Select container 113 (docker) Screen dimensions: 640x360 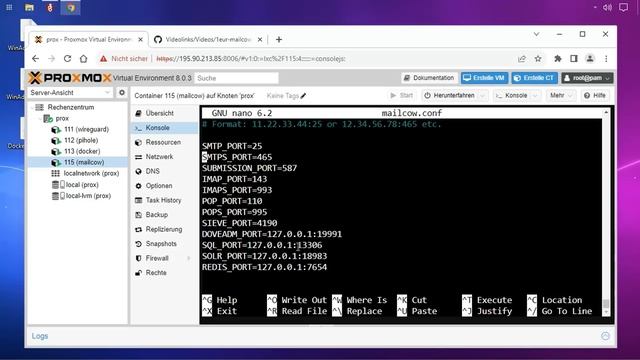(82, 151)
